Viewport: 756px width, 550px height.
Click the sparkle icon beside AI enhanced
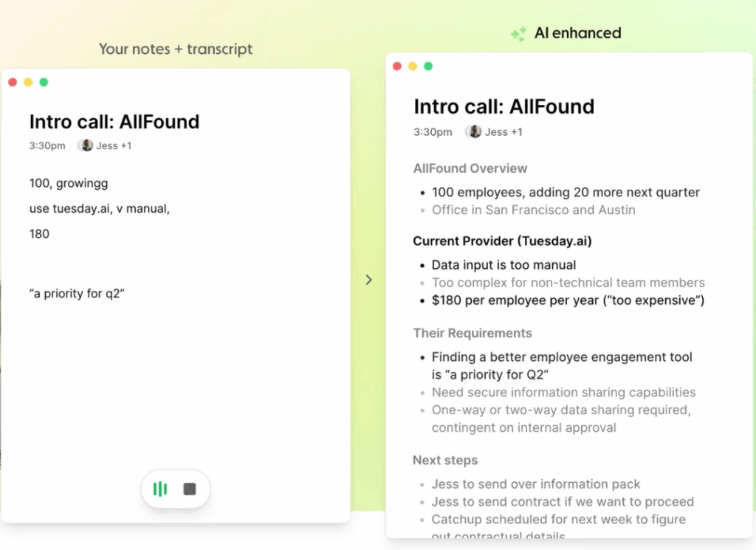click(x=519, y=34)
